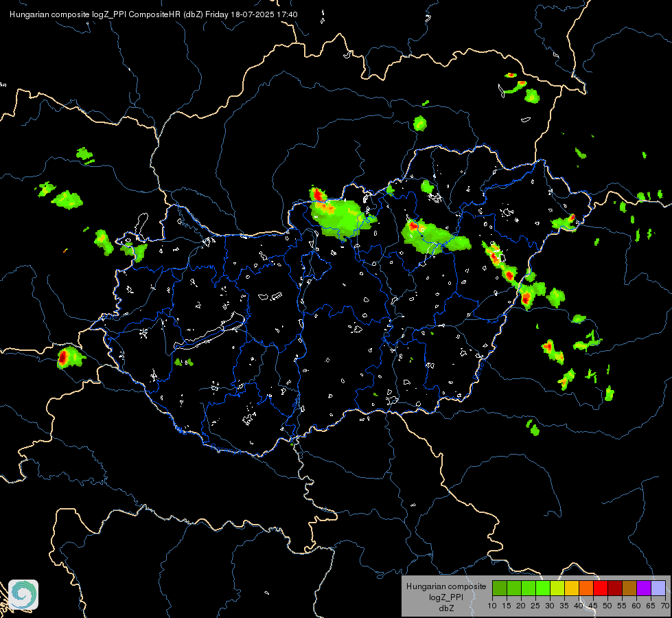Click the radar title with date 18-07-2025 17:40
Screen dimensions: 672x618
[154, 14]
